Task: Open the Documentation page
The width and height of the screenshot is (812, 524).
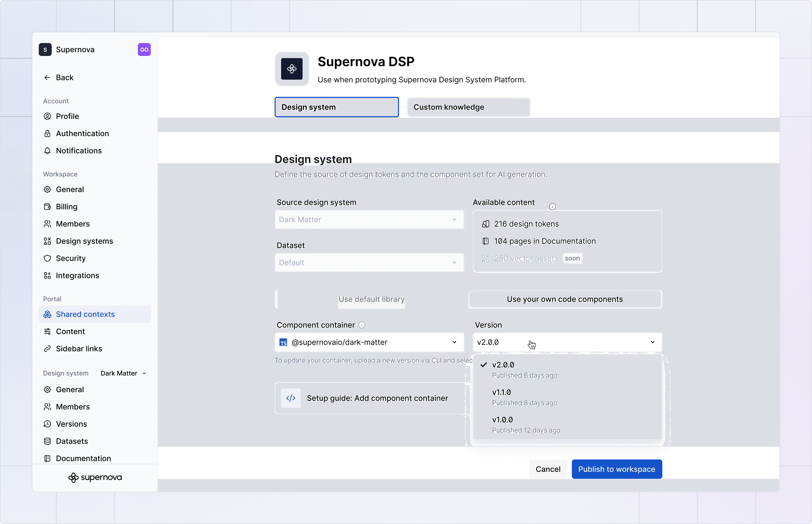Action: [x=95, y=458]
